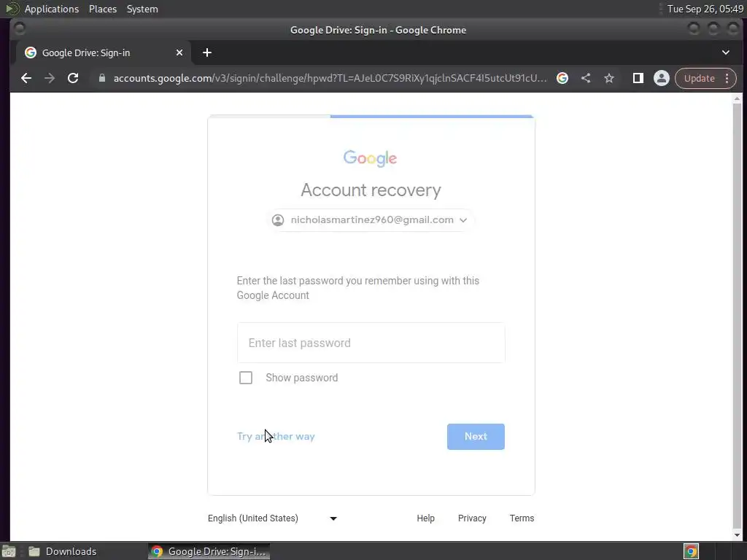The width and height of the screenshot is (747, 560).
Task: Open the side panel icon
Action: coord(638,78)
